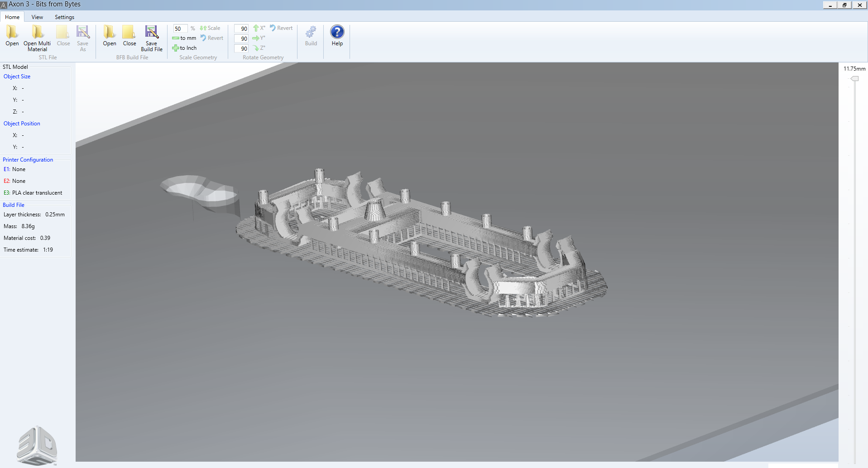Apply Scale to geometry

[210, 28]
